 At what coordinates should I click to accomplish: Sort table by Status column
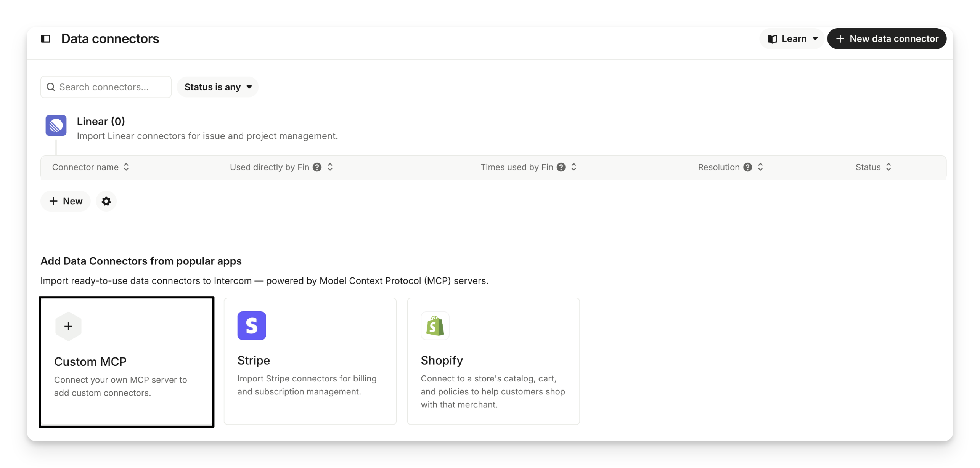pyautogui.click(x=888, y=167)
